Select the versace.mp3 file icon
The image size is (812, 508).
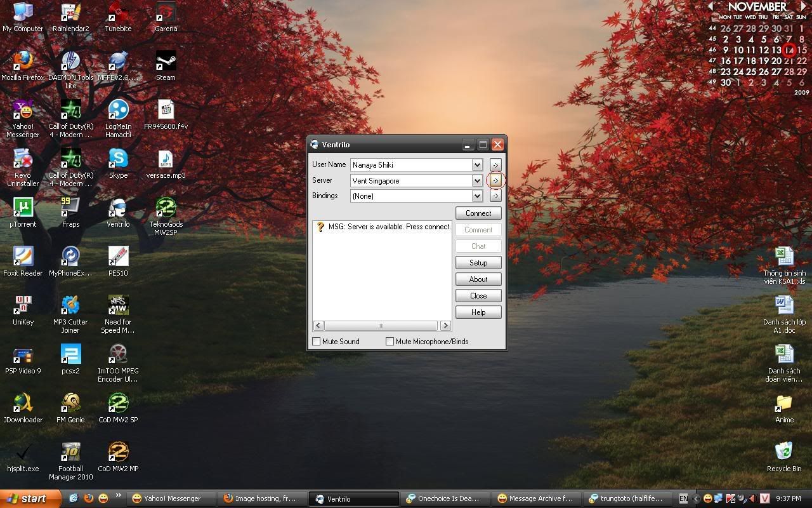(x=166, y=164)
